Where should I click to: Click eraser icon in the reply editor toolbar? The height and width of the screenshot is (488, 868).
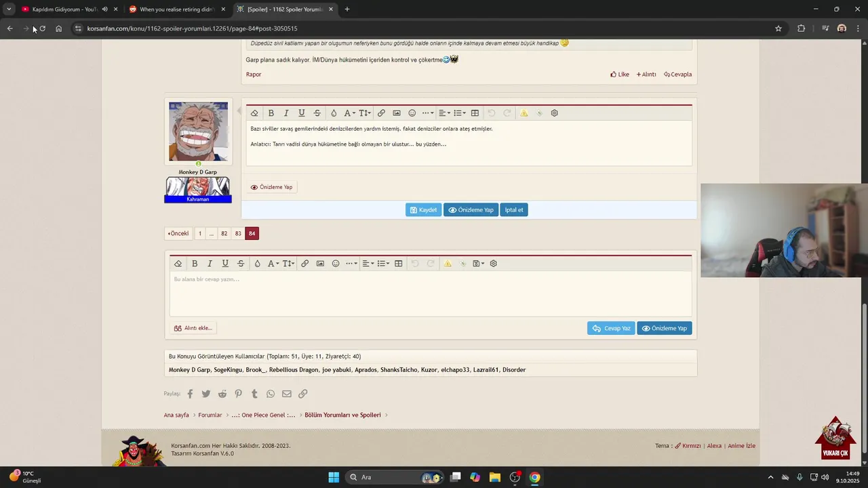pyautogui.click(x=178, y=264)
